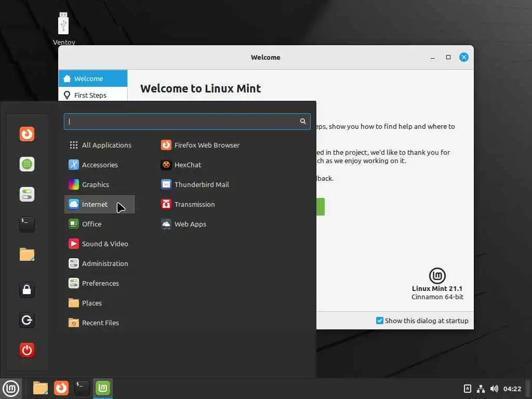This screenshot has width=532, height=399.
Task: Click the Show Desktop strip at panel edge
Action: coord(529,389)
